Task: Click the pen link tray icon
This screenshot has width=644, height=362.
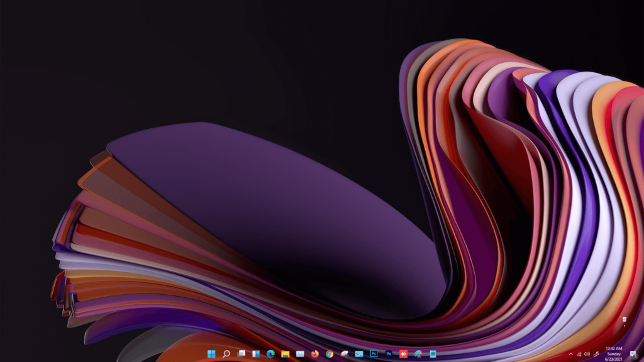Action: pyautogui.click(x=596, y=354)
